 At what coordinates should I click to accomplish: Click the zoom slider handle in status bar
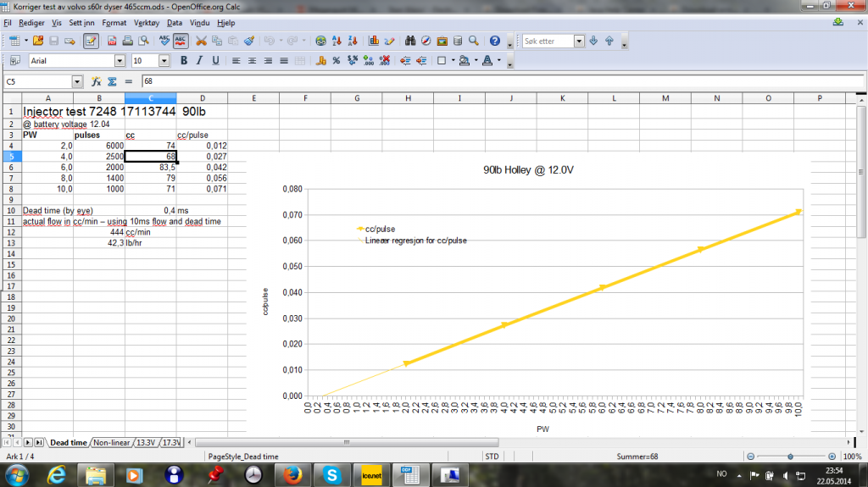click(x=791, y=457)
